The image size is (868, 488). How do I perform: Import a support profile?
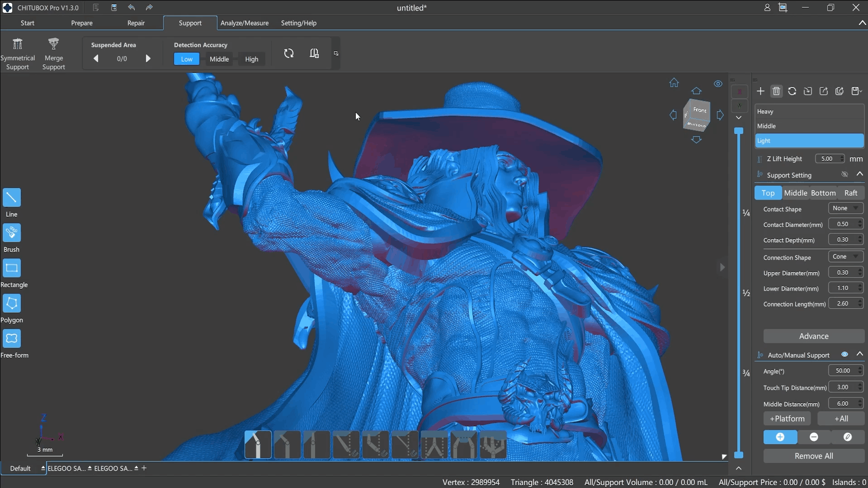[x=808, y=91]
